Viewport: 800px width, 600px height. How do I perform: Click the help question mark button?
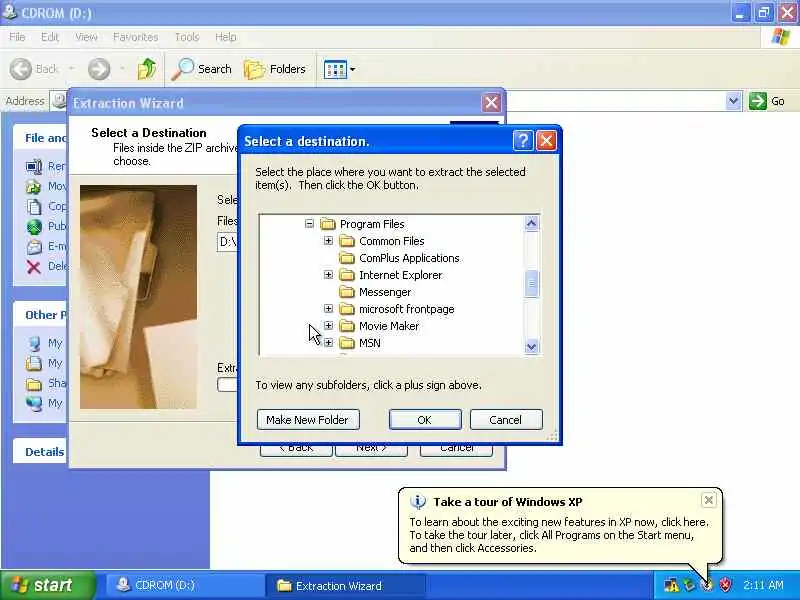pyautogui.click(x=523, y=140)
